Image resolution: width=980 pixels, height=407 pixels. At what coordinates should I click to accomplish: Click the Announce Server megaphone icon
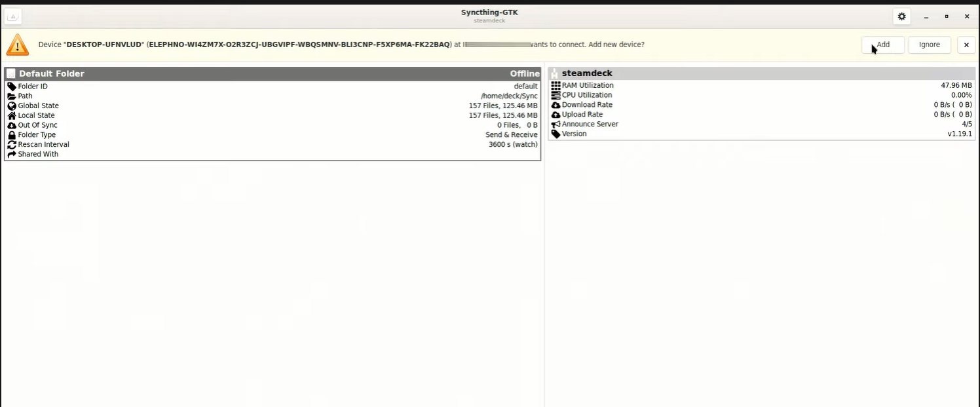tap(556, 124)
